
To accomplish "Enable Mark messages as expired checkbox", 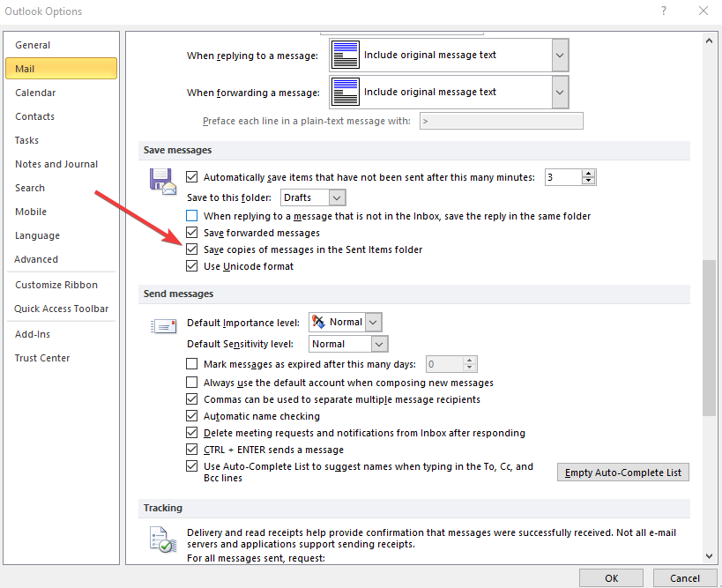I will point(191,364).
